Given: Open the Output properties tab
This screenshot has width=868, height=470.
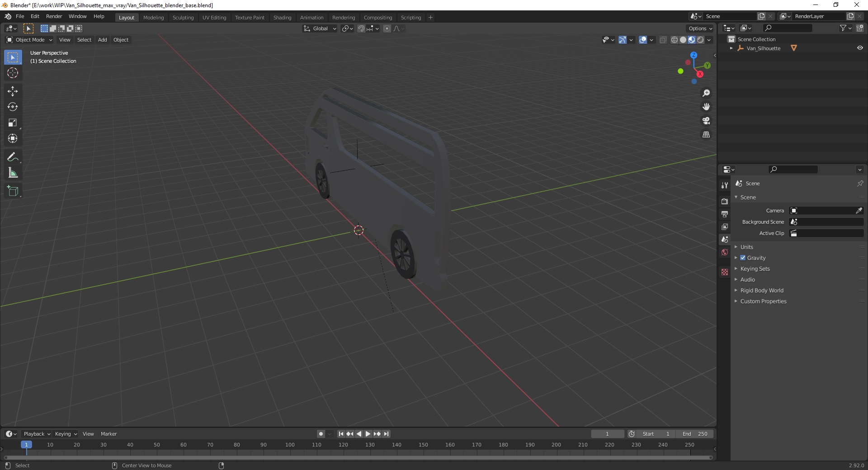Looking at the screenshot, I should coord(725,214).
